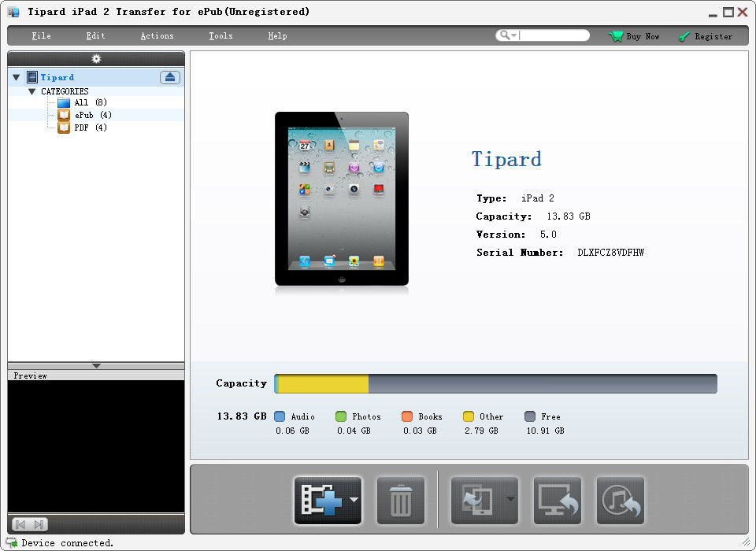Click the add file film-strip plus button
The width and height of the screenshot is (756, 551).
click(x=322, y=500)
